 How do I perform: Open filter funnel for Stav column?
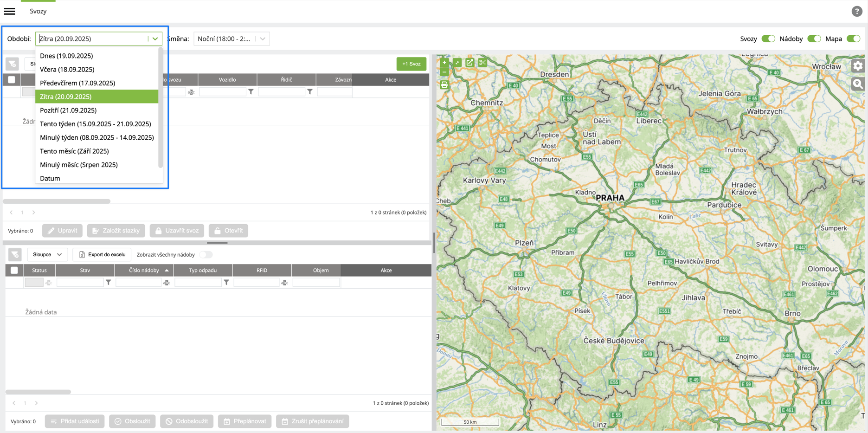108,282
